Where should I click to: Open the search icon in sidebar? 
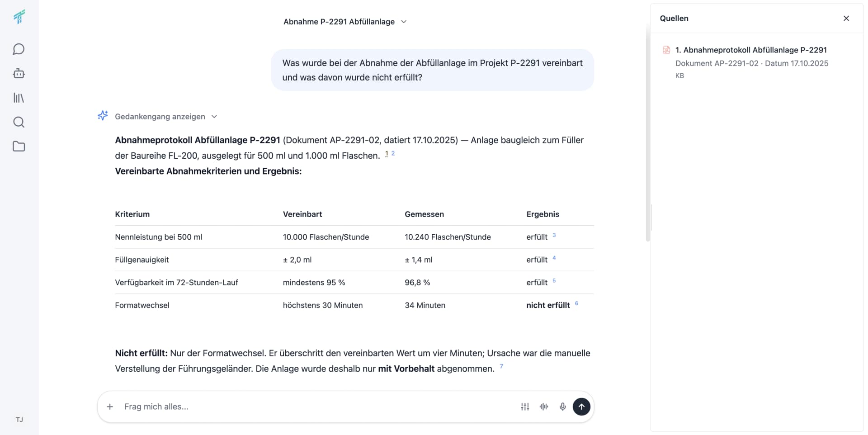19,122
